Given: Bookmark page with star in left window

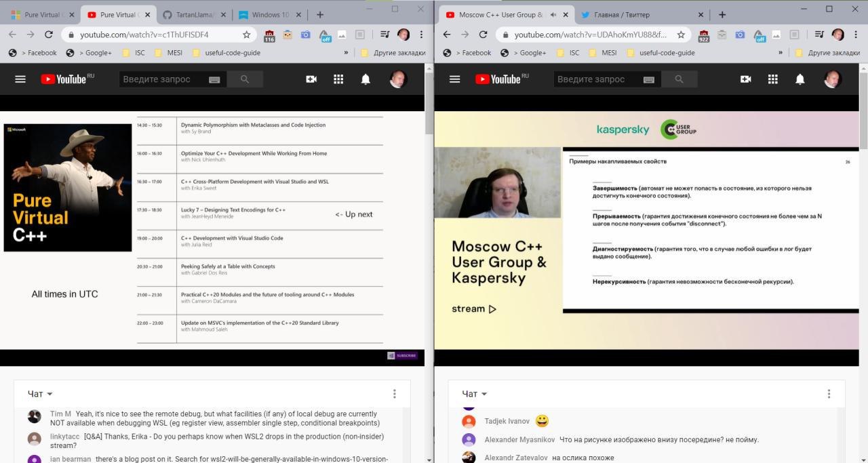Looking at the screenshot, I should [246, 35].
